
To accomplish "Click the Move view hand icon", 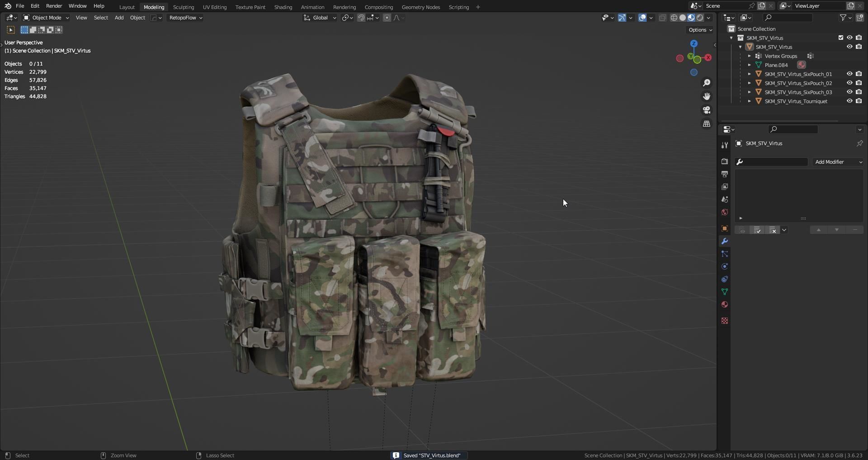I will (707, 96).
